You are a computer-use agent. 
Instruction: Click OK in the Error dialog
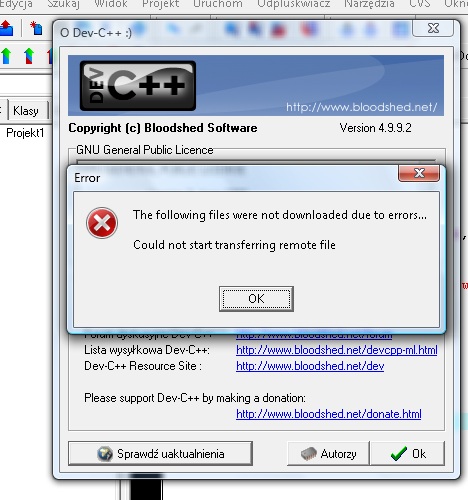pyautogui.click(x=256, y=299)
